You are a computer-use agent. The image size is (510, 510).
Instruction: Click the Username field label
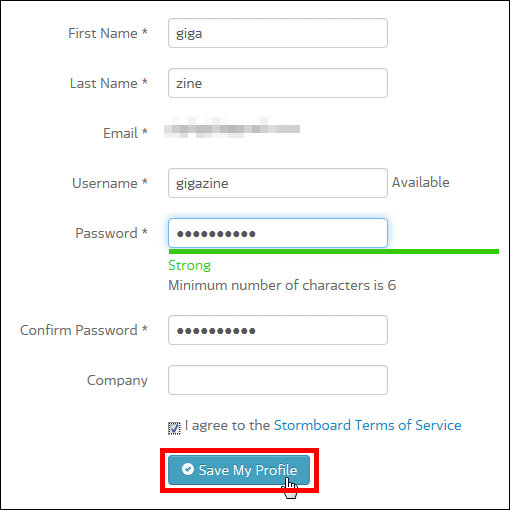pos(110,183)
